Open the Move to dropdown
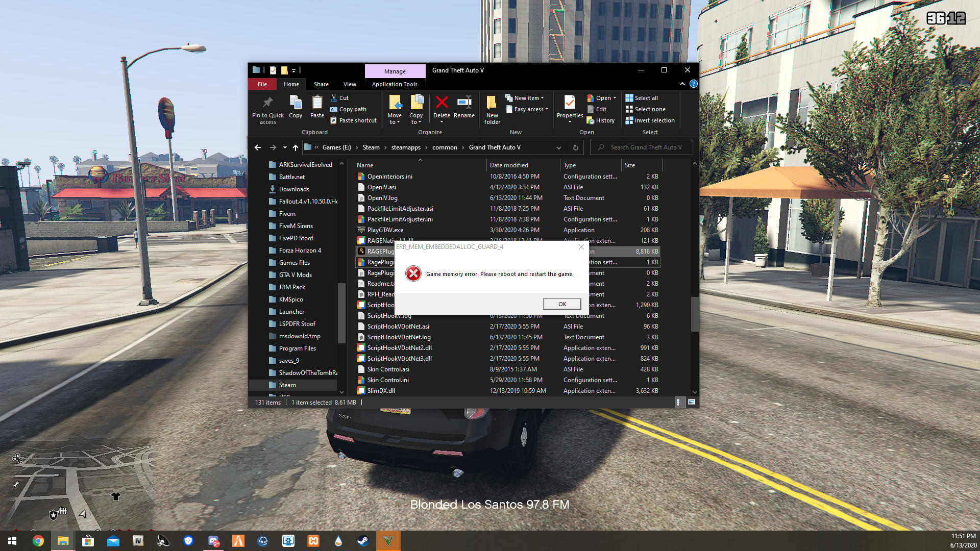980x551 pixels. [395, 109]
